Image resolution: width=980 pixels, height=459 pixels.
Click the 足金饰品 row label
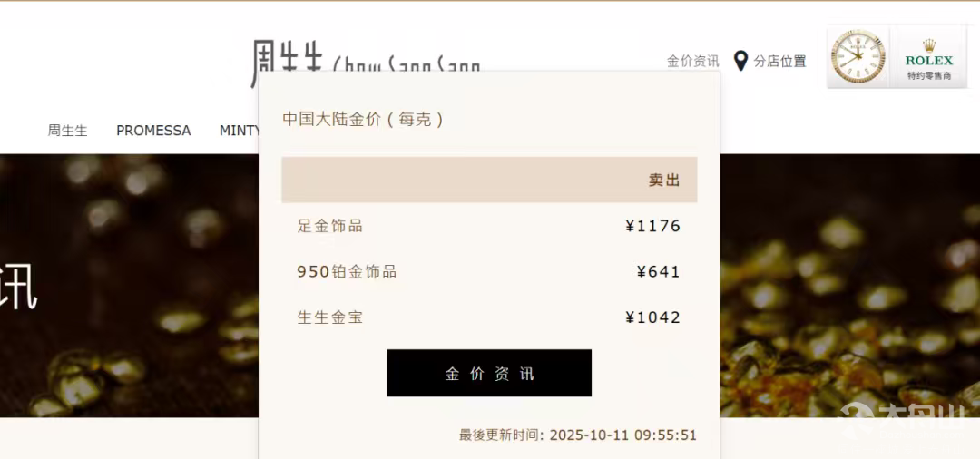(330, 226)
